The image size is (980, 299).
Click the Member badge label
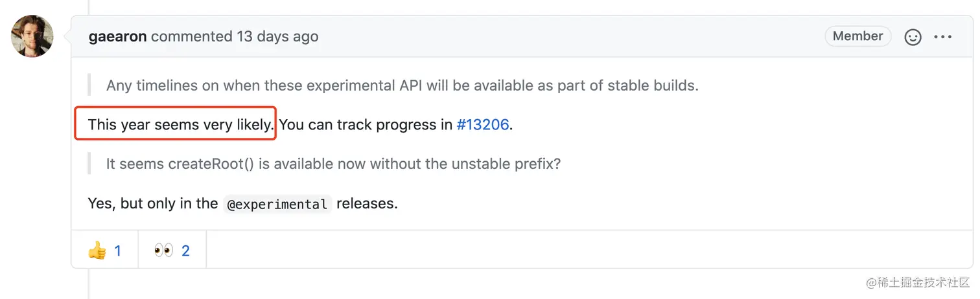tap(857, 36)
